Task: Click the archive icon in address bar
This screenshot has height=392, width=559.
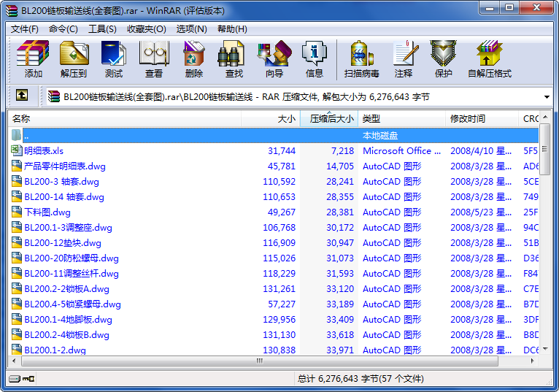Action: click(54, 96)
